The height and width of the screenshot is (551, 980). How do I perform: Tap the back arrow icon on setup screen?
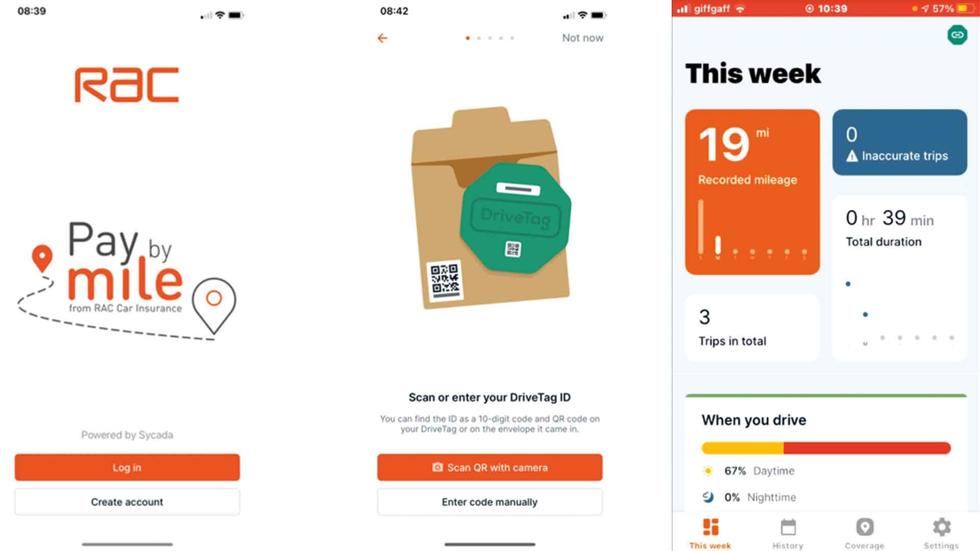pos(383,38)
